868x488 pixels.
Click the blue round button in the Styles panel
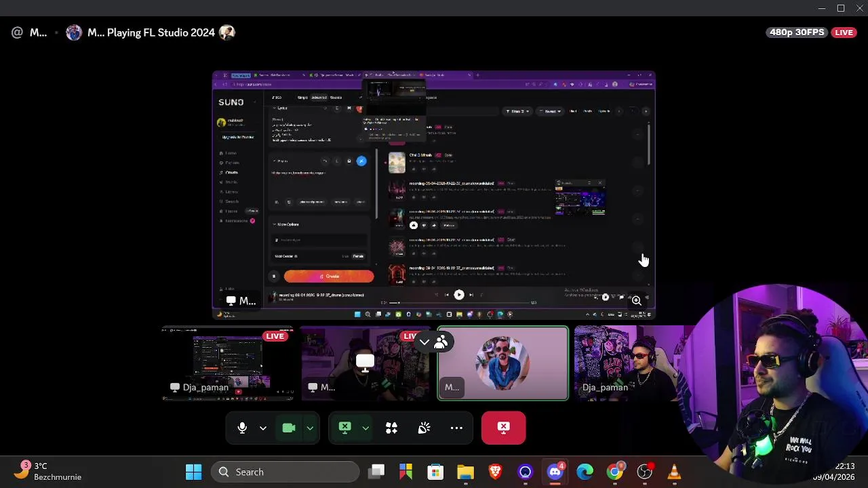click(361, 161)
